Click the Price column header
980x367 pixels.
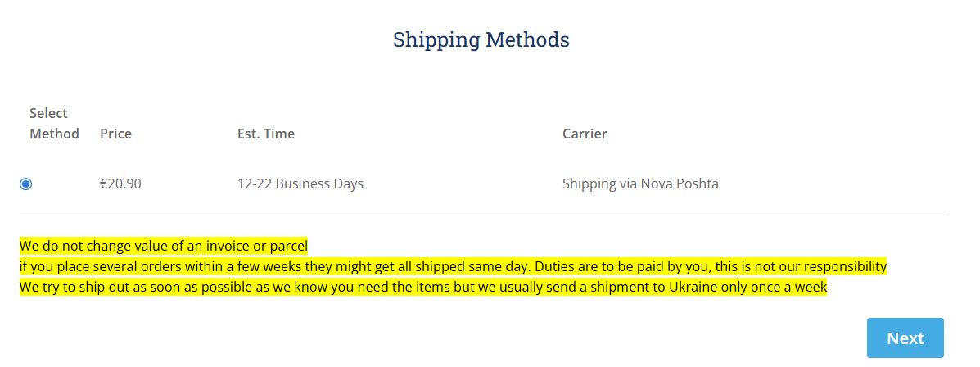[x=115, y=134]
